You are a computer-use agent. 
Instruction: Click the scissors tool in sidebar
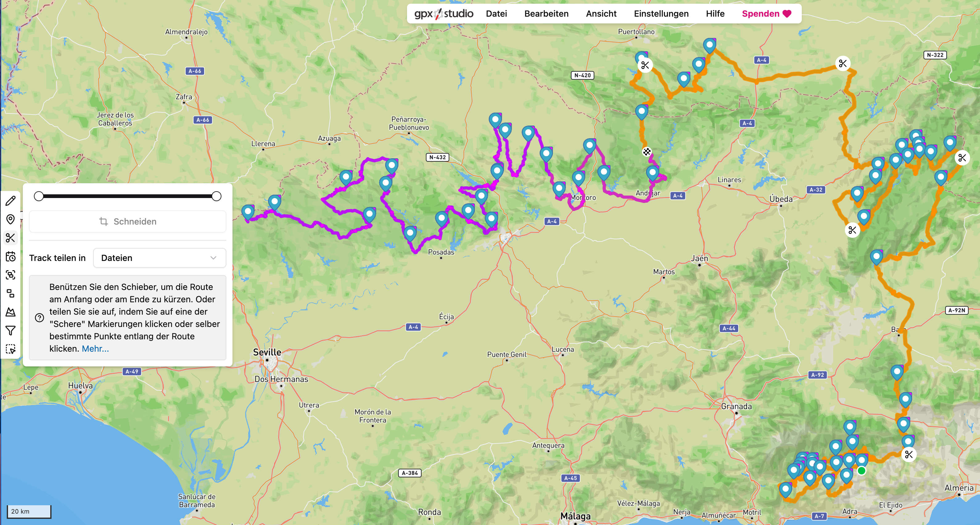[x=11, y=238]
